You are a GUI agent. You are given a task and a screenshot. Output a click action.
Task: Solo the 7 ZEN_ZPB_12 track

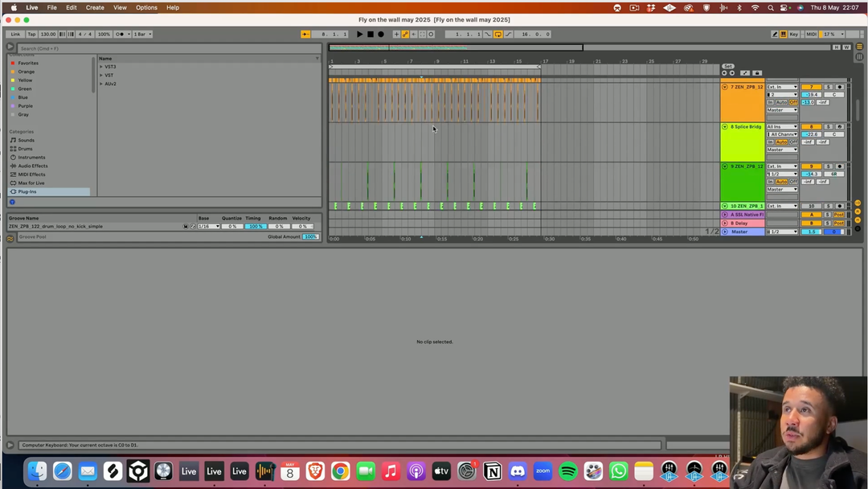click(829, 87)
